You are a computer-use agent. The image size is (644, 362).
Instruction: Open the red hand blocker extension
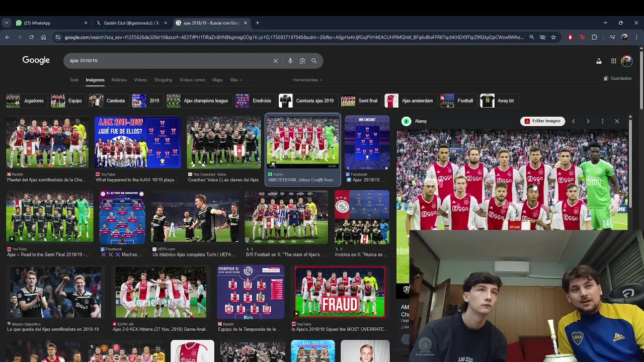coord(570,37)
